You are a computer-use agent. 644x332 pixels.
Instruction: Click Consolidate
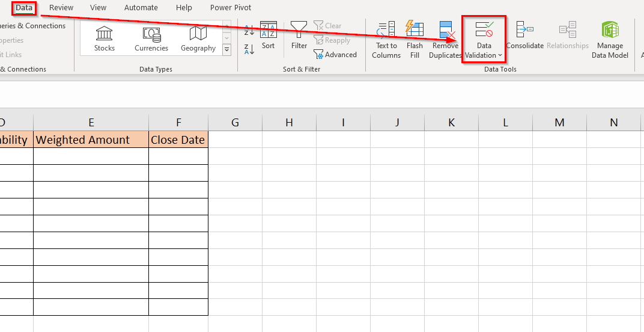tap(525, 35)
